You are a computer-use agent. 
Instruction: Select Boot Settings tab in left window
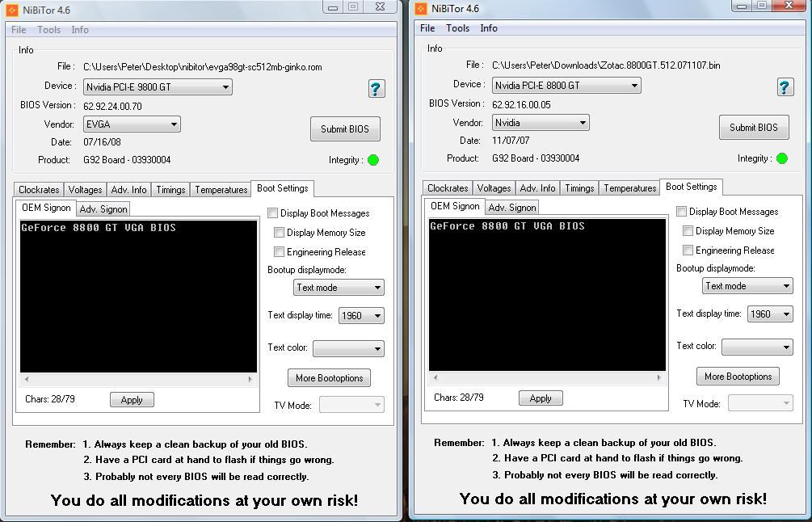coord(282,188)
